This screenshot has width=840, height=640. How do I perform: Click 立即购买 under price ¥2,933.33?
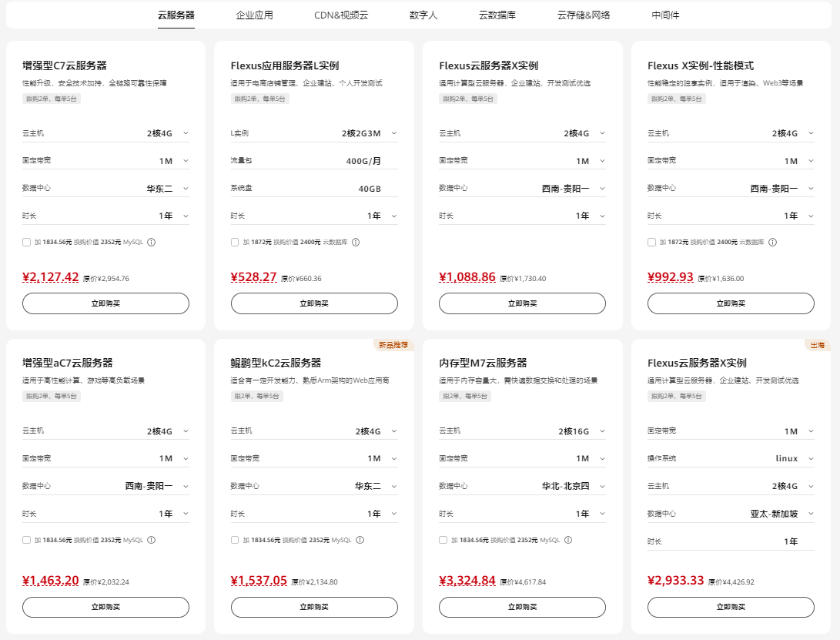[x=731, y=607]
